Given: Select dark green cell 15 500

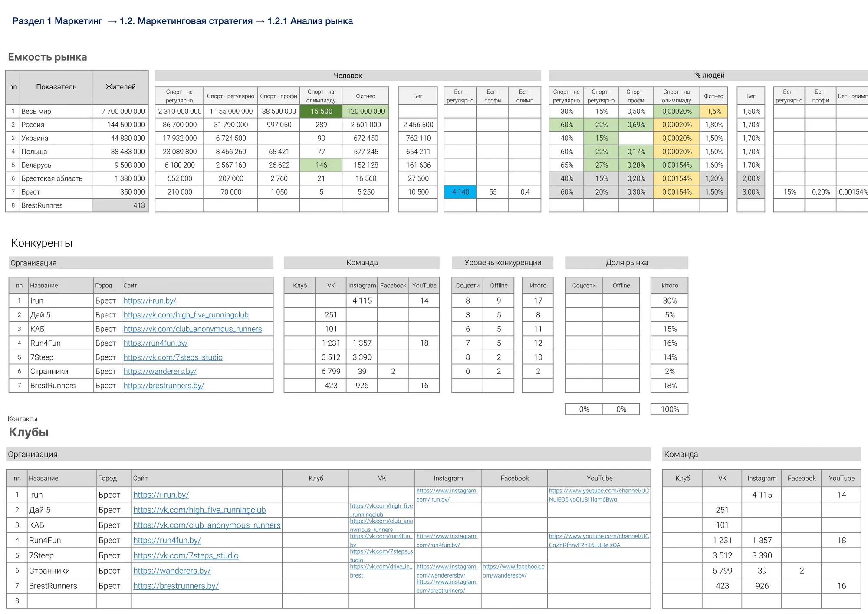Looking at the screenshot, I should point(321,111).
